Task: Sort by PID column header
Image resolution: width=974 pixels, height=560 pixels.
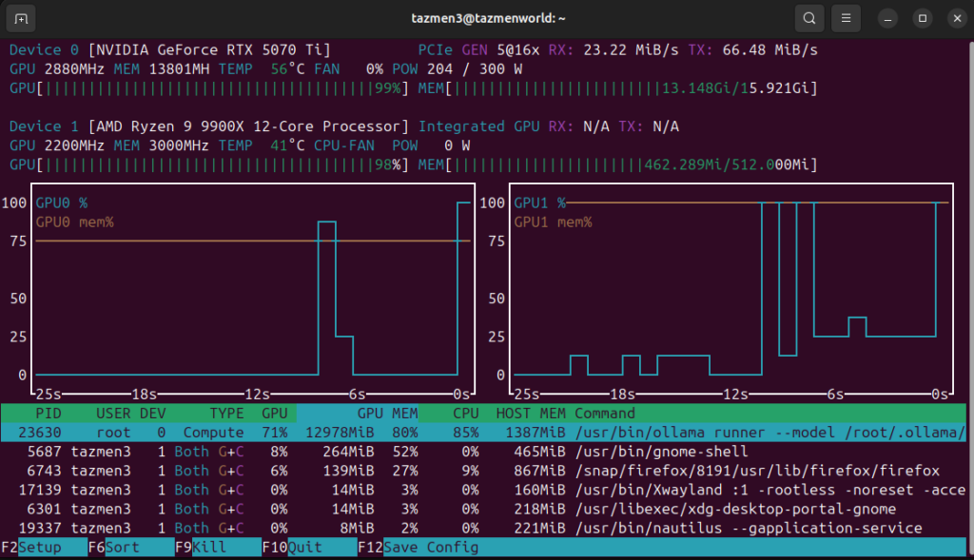Action: coord(48,414)
